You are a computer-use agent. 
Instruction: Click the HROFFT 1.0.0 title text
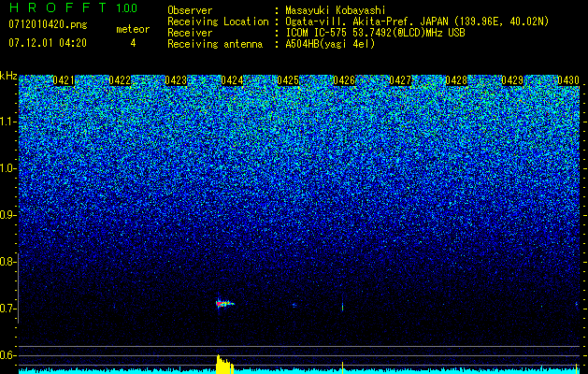coord(74,7)
